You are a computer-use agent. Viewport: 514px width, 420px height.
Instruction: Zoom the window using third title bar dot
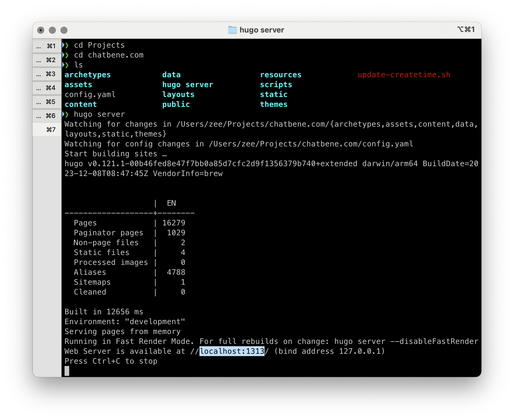click(x=64, y=30)
